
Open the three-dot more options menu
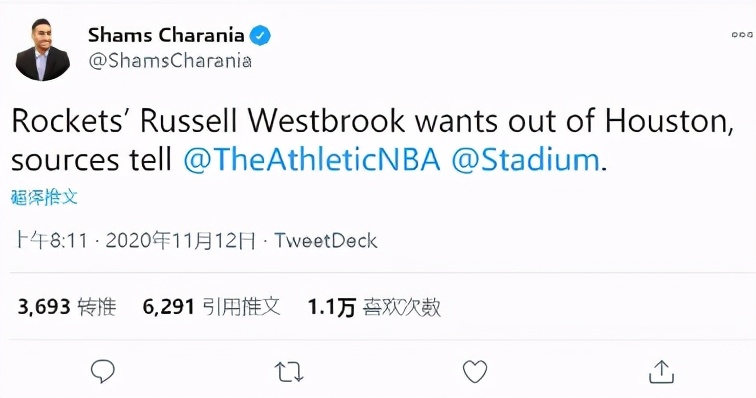click(x=742, y=34)
